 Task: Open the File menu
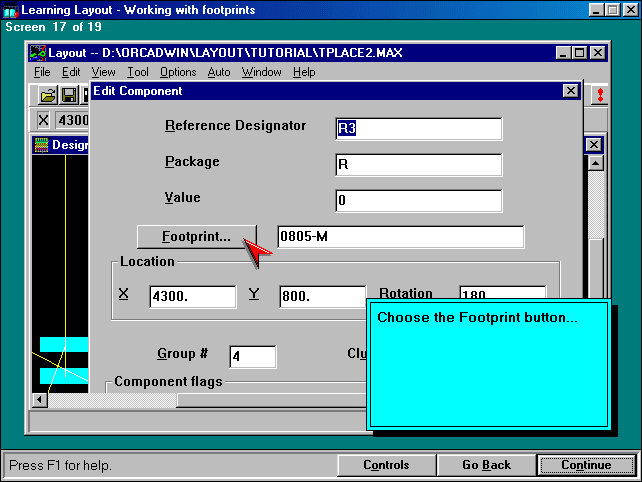[42, 72]
